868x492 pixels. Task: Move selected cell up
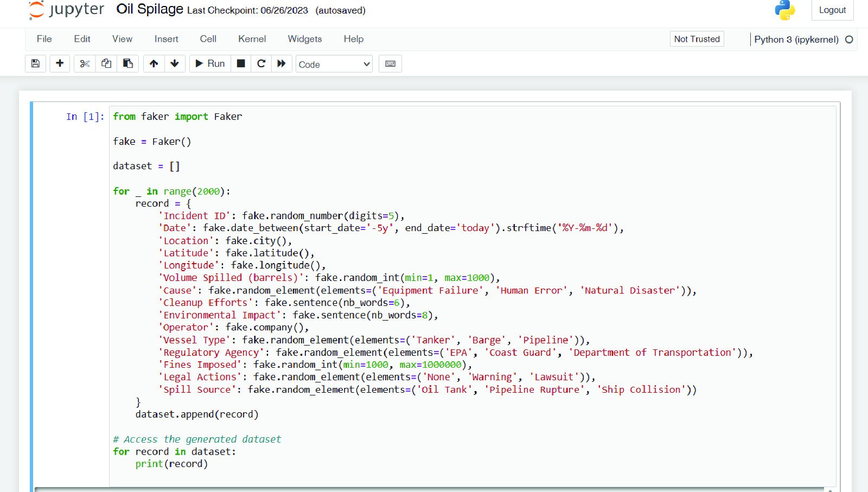154,63
